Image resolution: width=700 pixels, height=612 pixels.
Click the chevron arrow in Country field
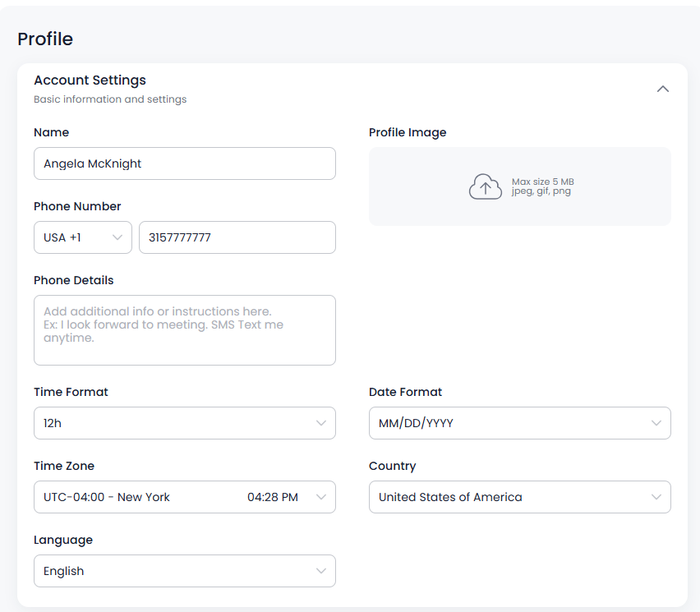coord(656,497)
